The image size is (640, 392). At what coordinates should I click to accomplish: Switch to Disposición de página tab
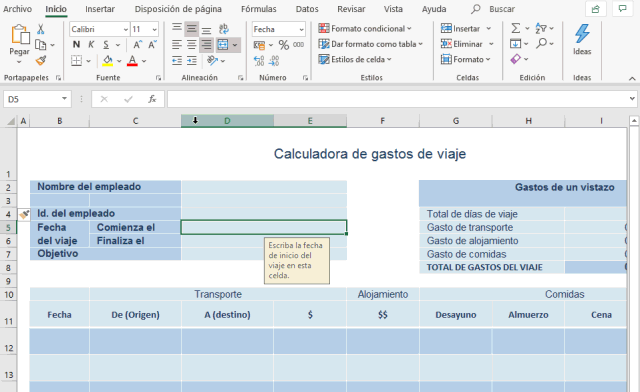(x=178, y=9)
